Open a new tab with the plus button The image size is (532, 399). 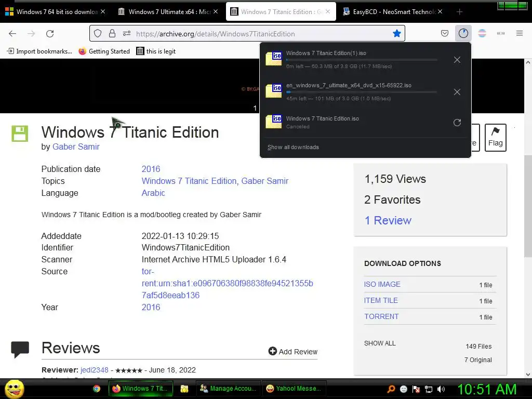coord(459,12)
